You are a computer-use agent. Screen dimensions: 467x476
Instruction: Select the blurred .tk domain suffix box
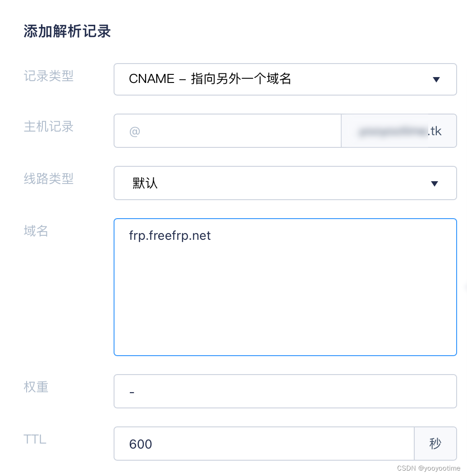point(399,131)
